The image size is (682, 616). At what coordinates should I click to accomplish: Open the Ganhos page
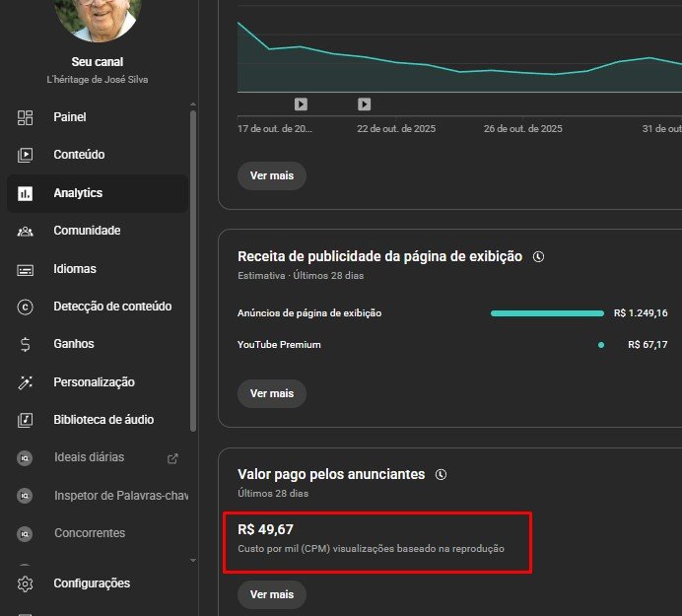(98, 344)
